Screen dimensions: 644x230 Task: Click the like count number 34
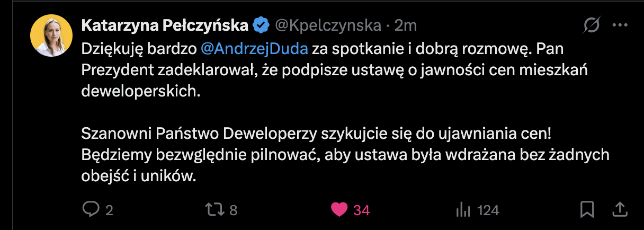pos(361,210)
